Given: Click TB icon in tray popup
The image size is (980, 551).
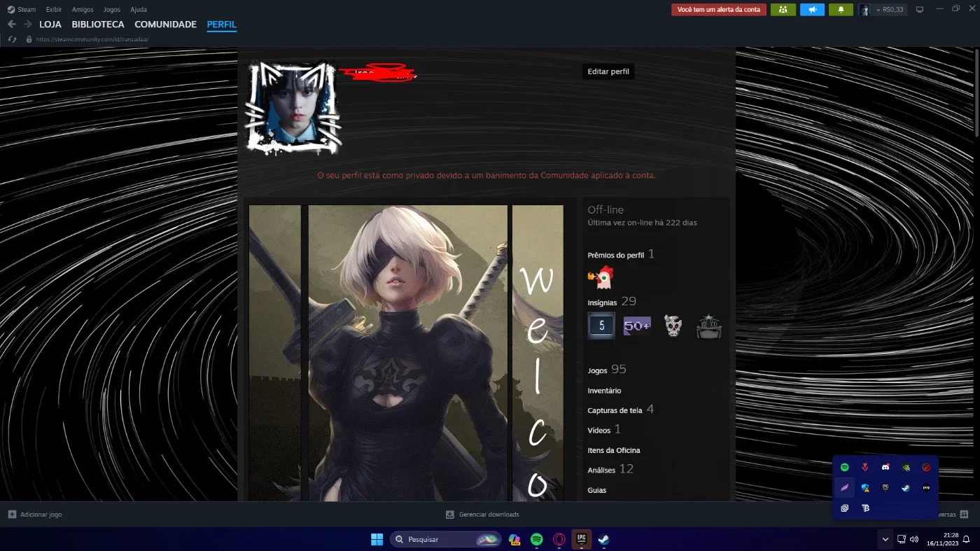Looking at the screenshot, I should pos(865,508).
